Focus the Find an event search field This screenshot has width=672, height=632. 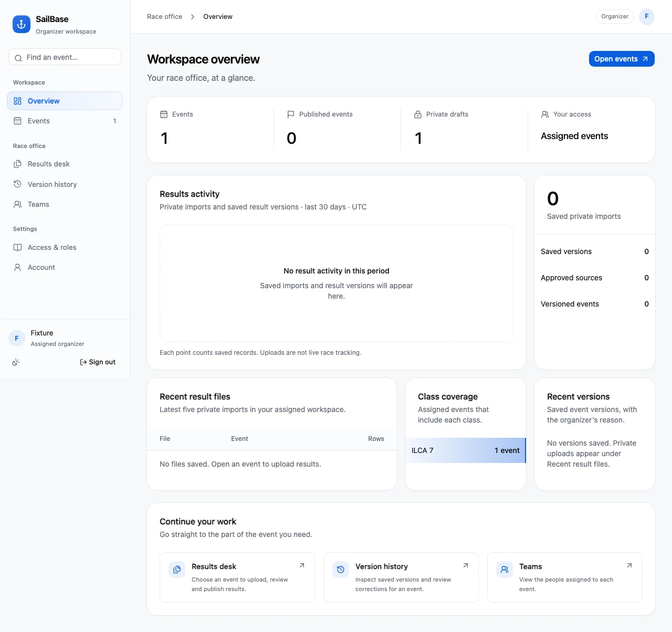coord(65,57)
